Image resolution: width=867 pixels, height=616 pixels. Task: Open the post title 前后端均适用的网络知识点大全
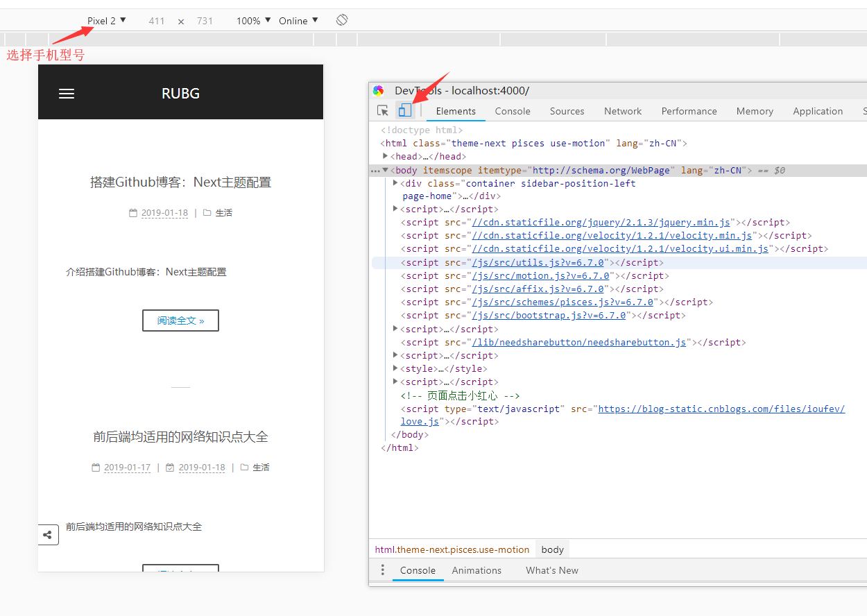point(180,437)
